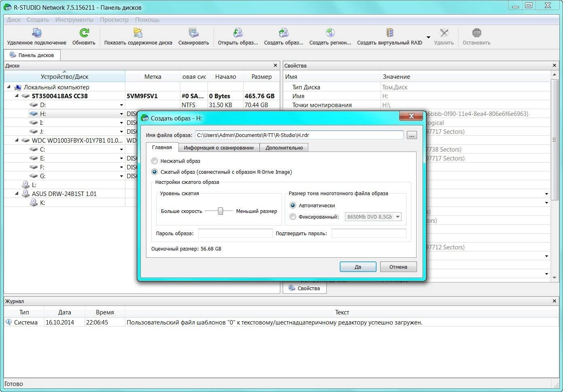The image size is (563, 392).
Task: Open Удаленное подключение toolbar icon
Action: (x=36, y=33)
